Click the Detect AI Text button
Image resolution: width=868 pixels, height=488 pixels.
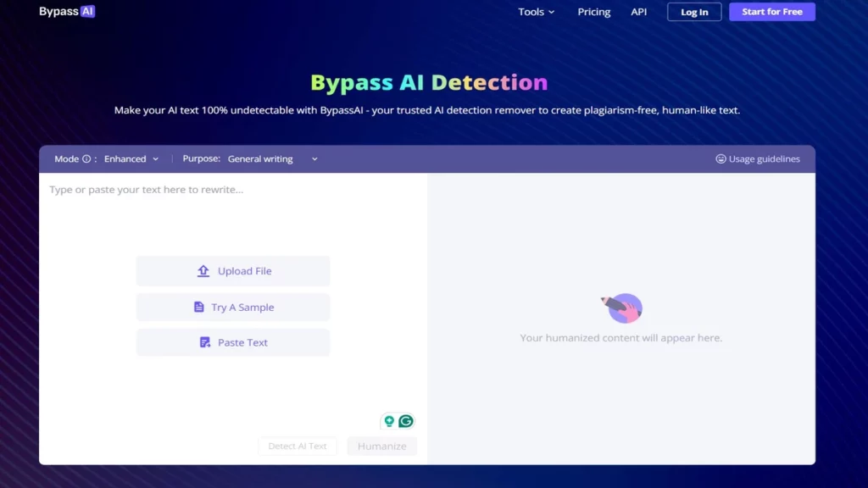click(298, 446)
